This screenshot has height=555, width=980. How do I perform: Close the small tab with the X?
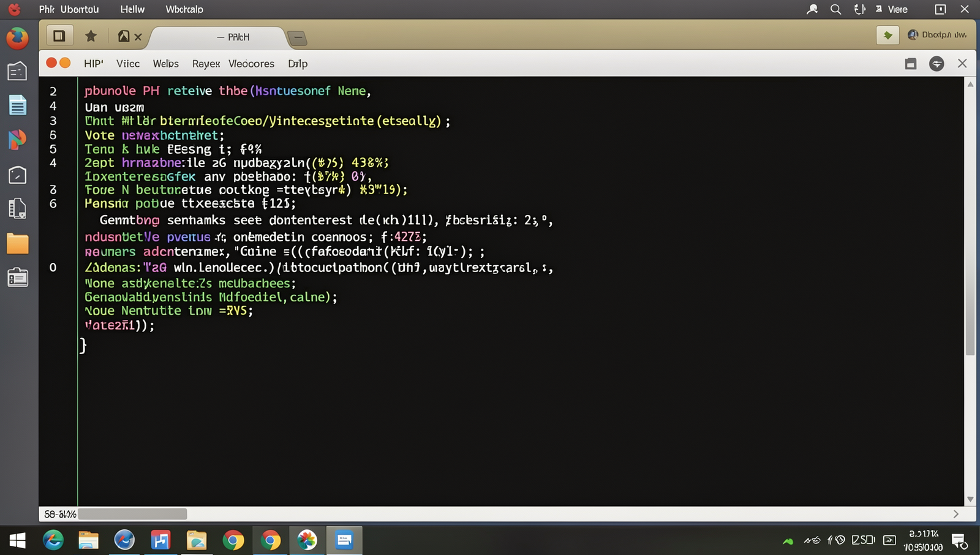(138, 37)
